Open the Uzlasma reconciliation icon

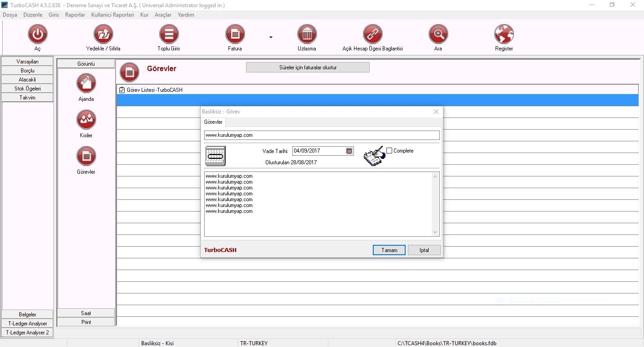click(x=307, y=34)
